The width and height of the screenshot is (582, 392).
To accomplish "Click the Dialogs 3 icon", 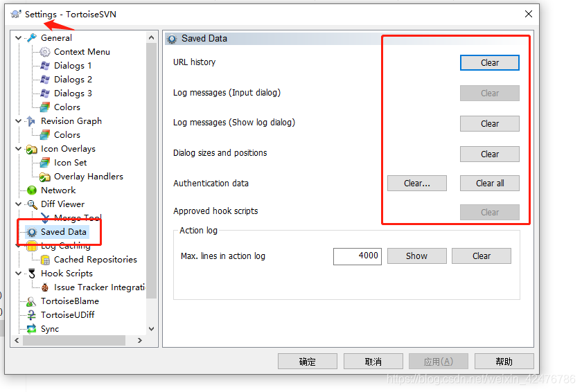I will pyautogui.click(x=45, y=93).
